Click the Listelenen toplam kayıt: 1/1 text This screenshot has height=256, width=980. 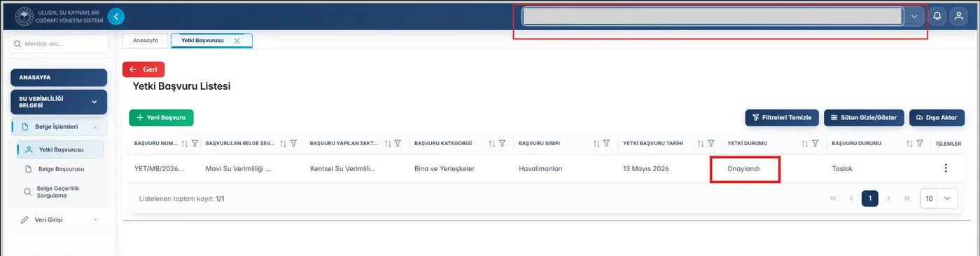[x=182, y=199]
